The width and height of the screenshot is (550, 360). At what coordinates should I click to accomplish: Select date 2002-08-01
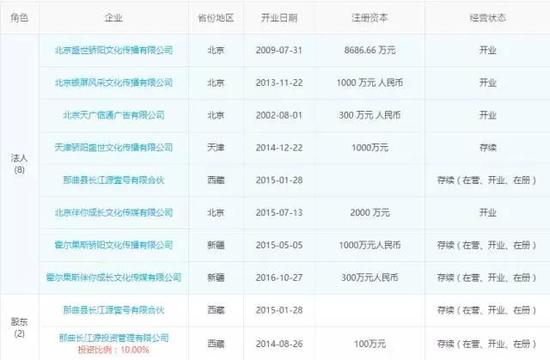(279, 115)
